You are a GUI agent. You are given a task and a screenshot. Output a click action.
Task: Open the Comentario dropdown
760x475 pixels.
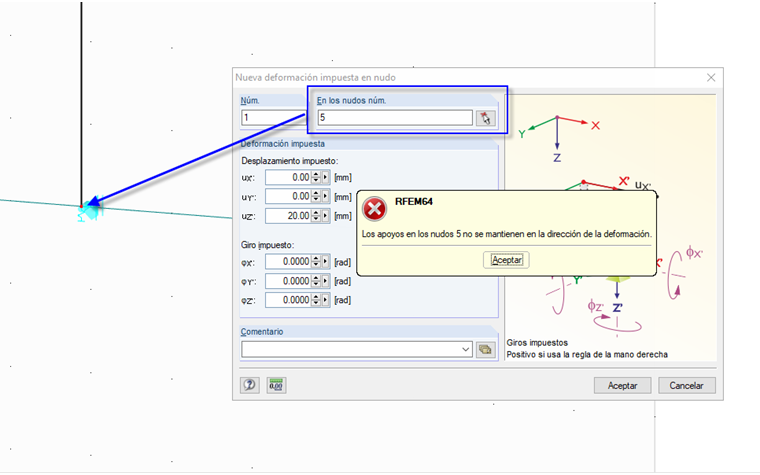pos(465,349)
